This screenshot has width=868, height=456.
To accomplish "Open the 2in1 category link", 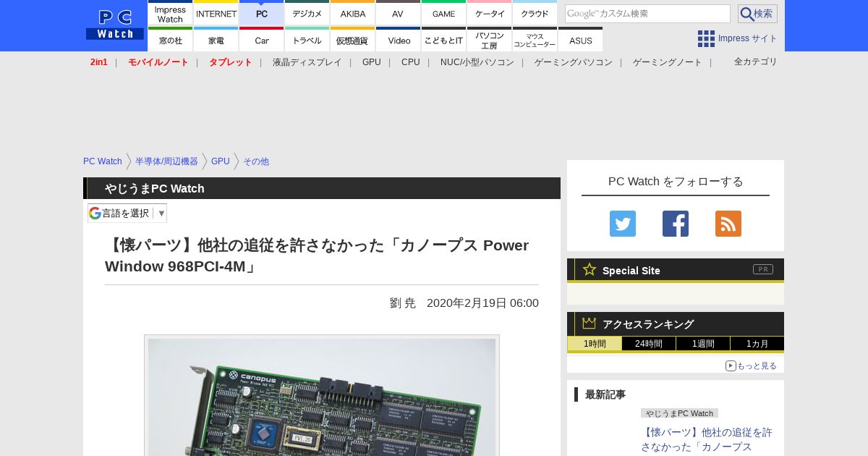I will [x=99, y=62].
